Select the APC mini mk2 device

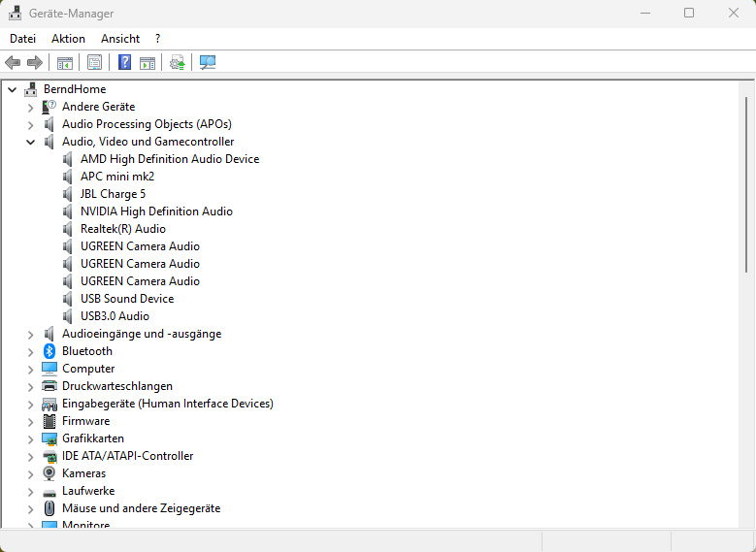click(117, 177)
